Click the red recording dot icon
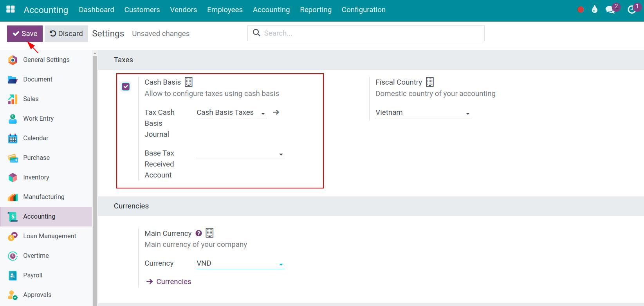The width and height of the screenshot is (644, 306). (x=581, y=10)
